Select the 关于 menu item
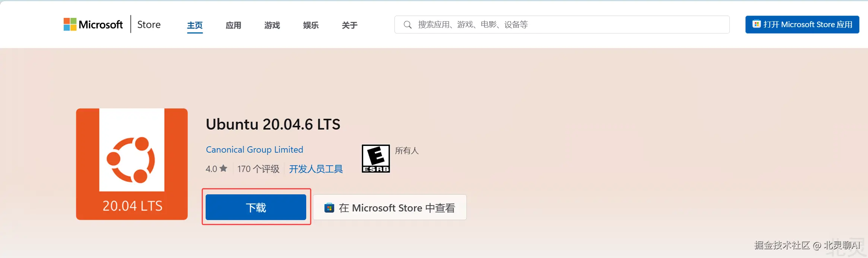868x258 pixels. coord(350,25)
